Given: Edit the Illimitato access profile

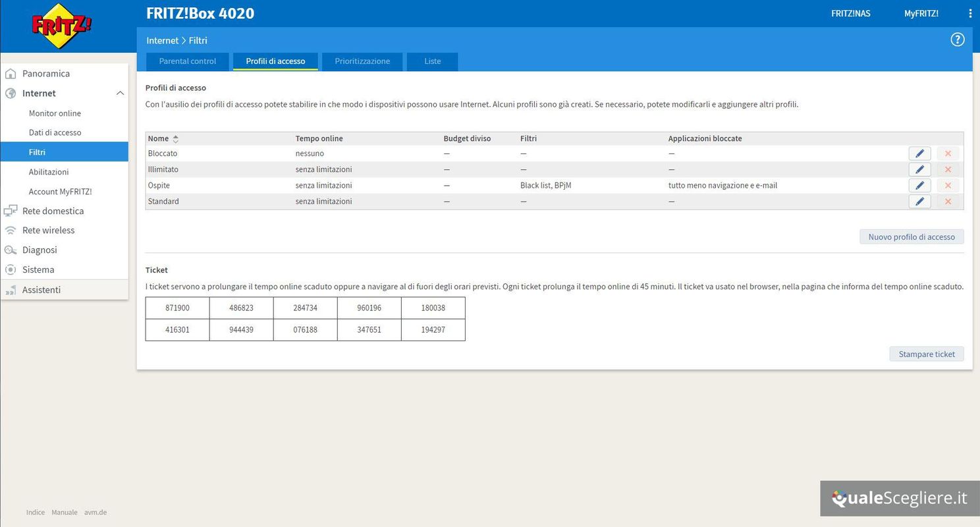Looking at the screenshot, I should pyautogui.click(x=919, y=170).
